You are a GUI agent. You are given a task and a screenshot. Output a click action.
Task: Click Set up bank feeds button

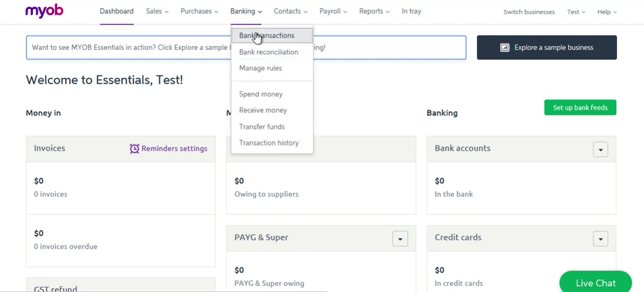[x=580, y=107]
